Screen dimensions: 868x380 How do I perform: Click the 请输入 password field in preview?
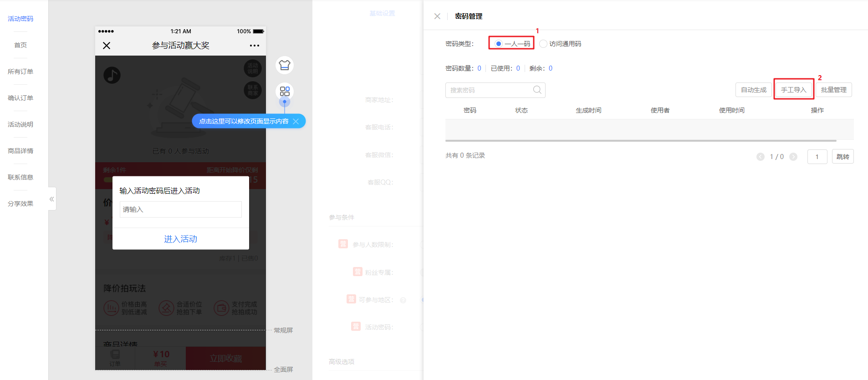coord(181,210)
